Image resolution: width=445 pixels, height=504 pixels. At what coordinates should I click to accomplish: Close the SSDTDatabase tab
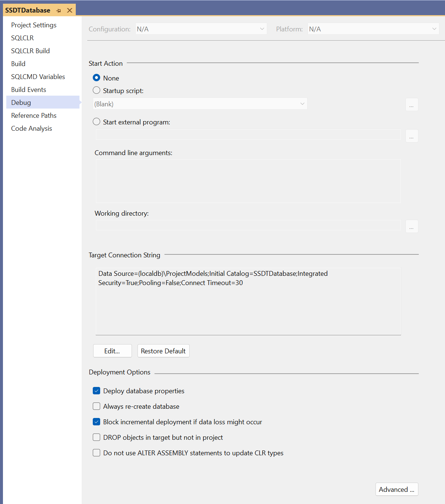coord(69,10)
